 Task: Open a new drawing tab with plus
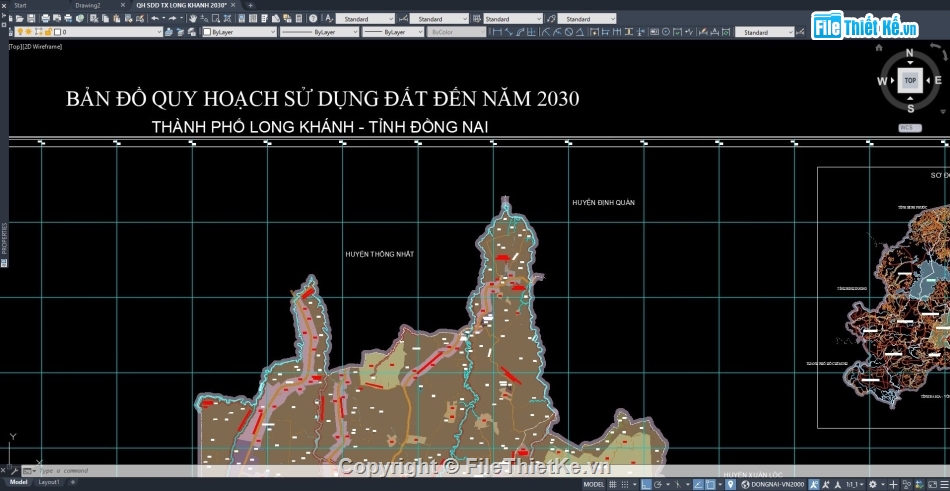(x=250, y=5)
